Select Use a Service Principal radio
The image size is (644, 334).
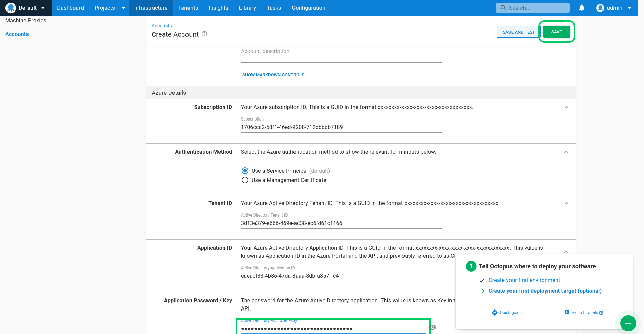[x=245, y=171]
